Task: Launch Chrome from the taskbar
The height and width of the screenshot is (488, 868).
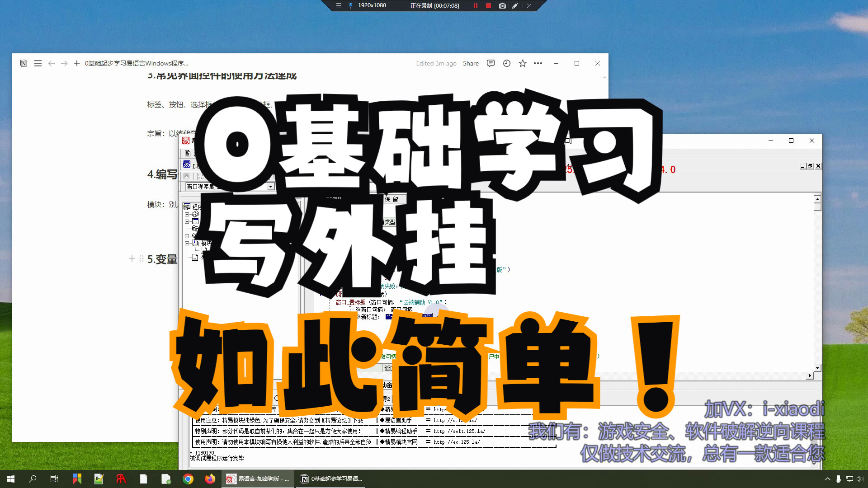Action: pos(188,479)
